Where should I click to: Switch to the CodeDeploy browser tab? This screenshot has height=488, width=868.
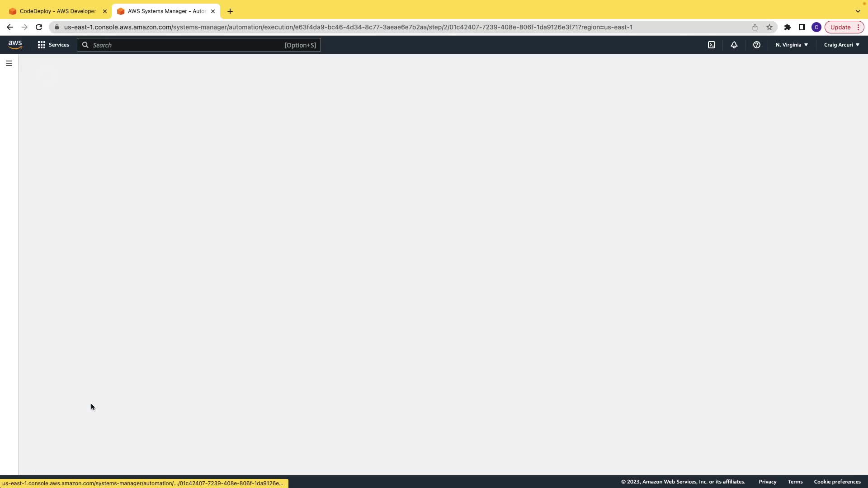pos(57,11)
